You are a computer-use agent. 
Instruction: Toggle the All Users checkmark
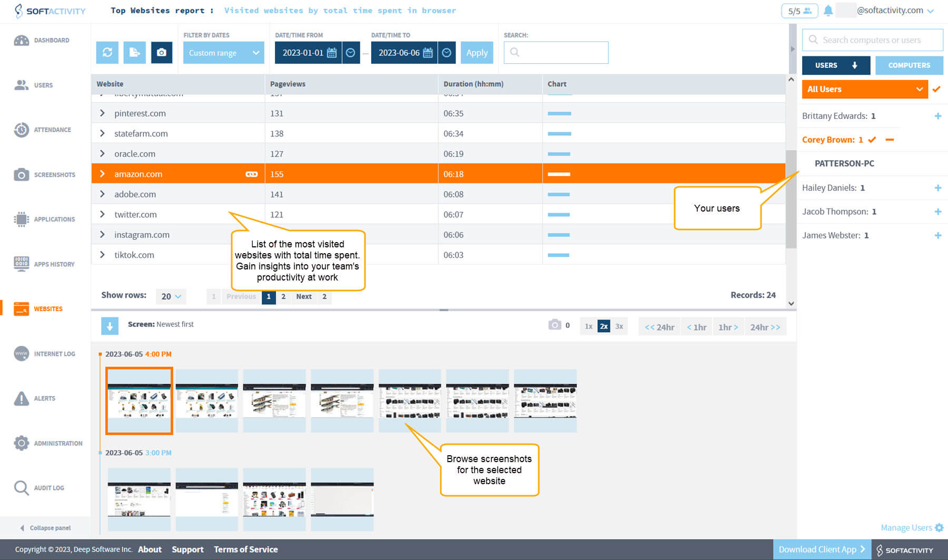[x=936, y=89]
